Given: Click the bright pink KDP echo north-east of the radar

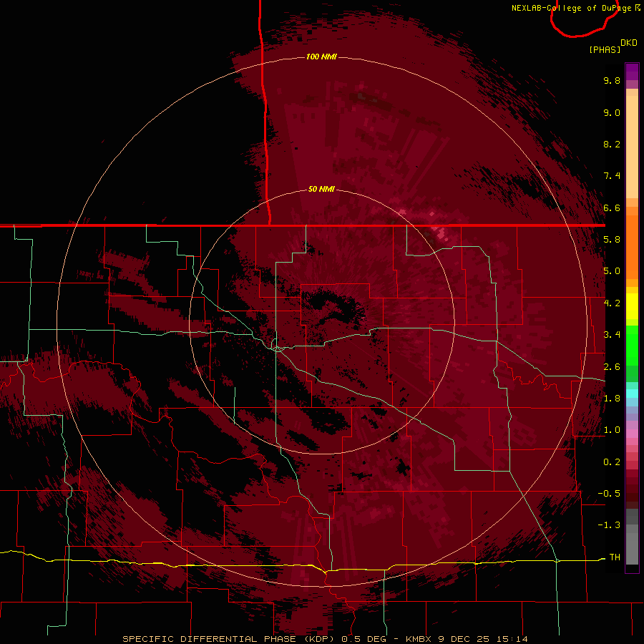Looking at the screenshot, I should coord(440,233).
